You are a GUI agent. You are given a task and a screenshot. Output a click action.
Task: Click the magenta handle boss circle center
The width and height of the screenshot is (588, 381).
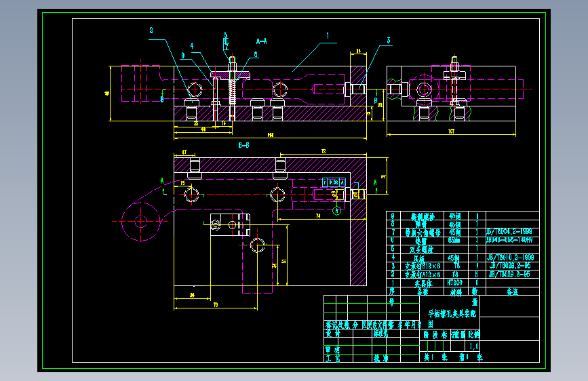click(x=140, y=221)
